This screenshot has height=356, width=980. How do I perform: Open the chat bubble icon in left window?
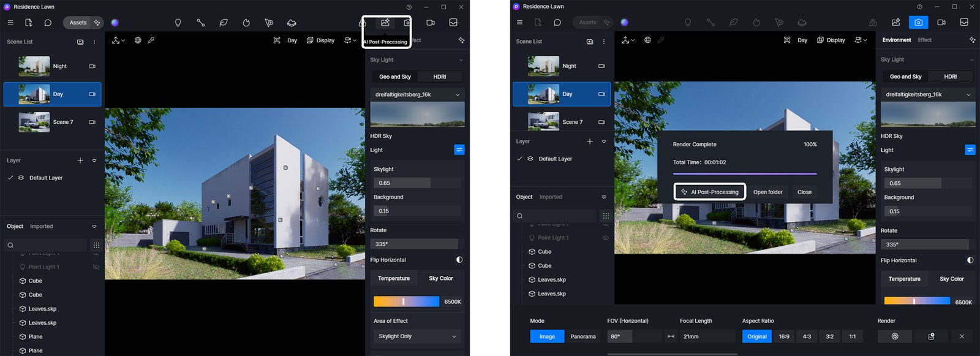tap(48, 23)
